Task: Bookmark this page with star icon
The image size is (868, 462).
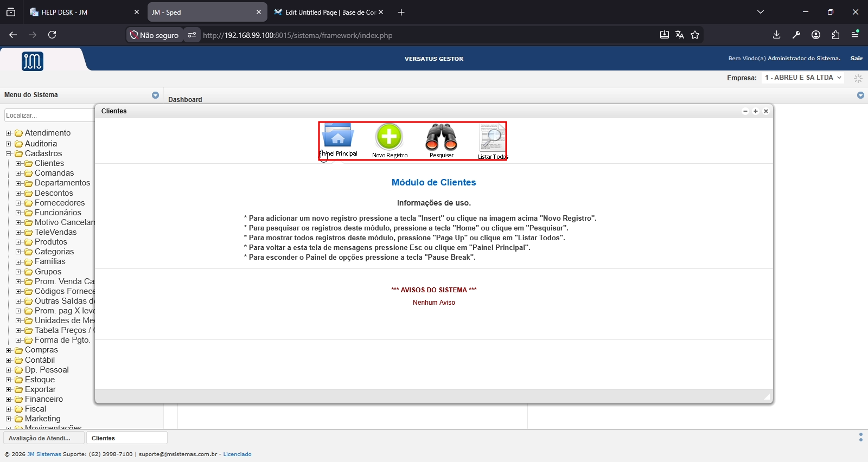Action: (695, 35)
